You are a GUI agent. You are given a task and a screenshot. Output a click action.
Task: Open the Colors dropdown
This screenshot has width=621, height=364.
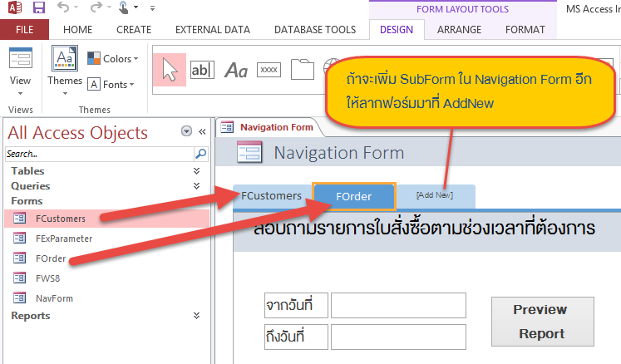[x=113, y=59]
